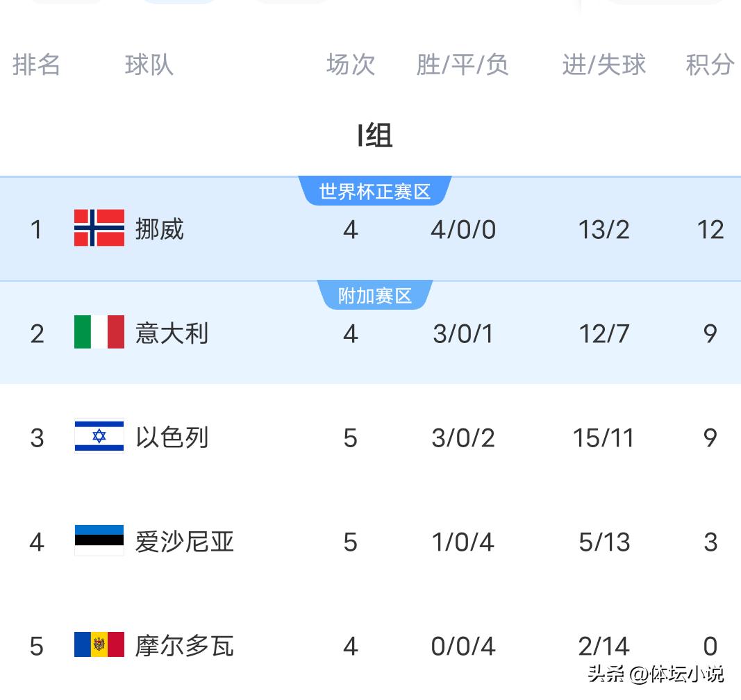741x700 pixels.
Task: Tap the Estonia flag icon
Action: 99,540
